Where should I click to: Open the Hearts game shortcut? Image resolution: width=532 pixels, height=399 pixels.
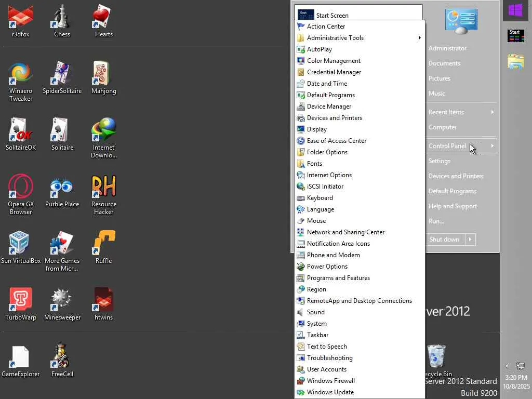104,21
